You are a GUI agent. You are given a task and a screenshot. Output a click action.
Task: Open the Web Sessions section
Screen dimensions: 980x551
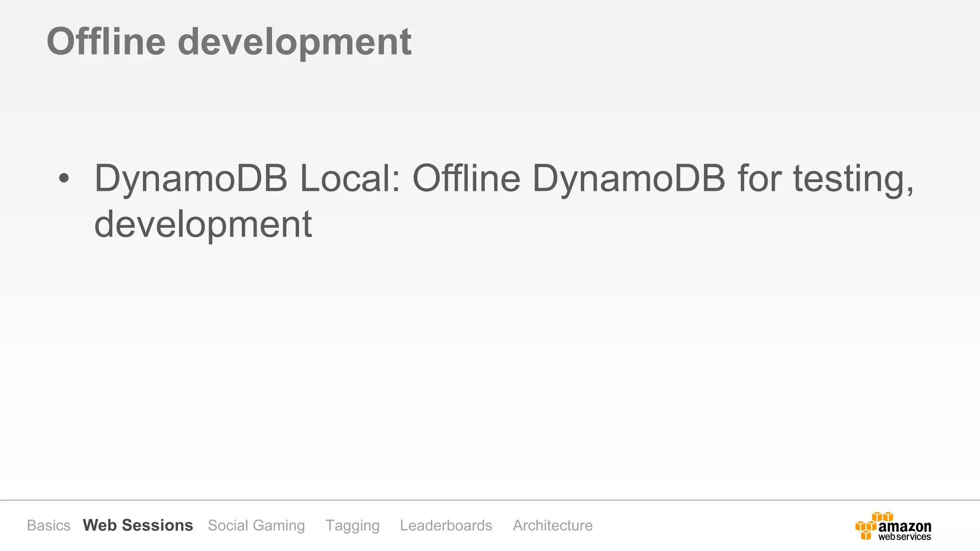point(138,525)
